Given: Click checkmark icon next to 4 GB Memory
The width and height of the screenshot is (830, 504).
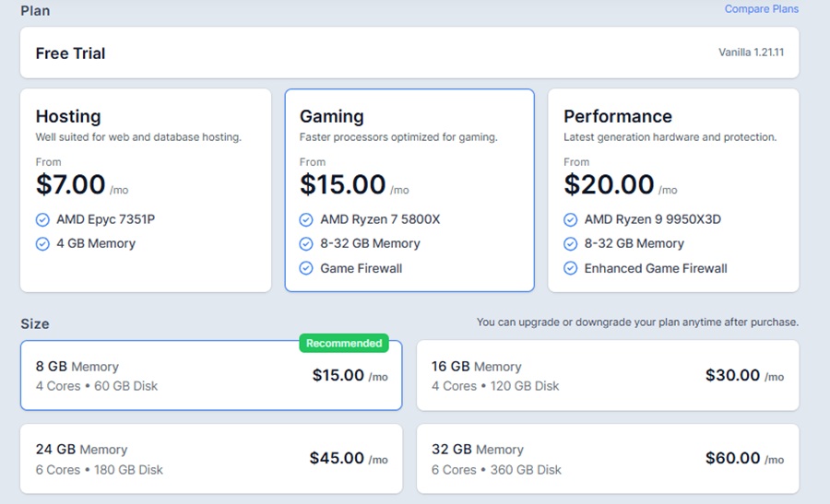Looking at the screenshot, I should coord(42,244).
